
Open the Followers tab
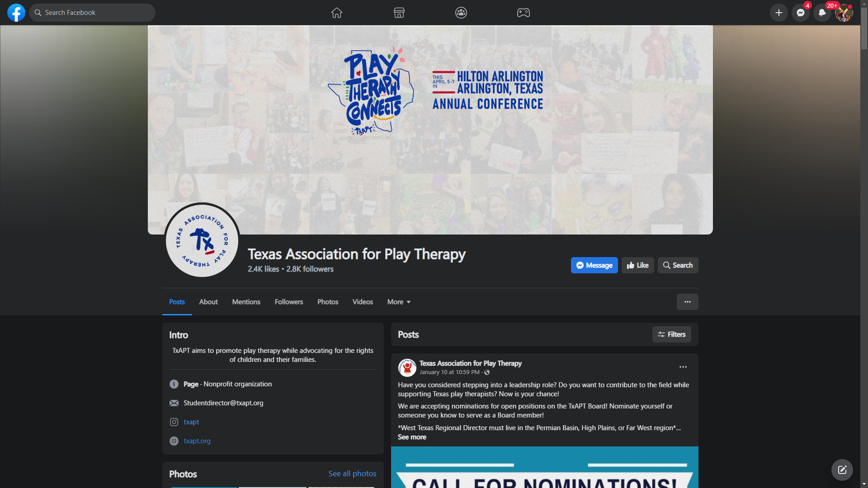pos(289,302)
